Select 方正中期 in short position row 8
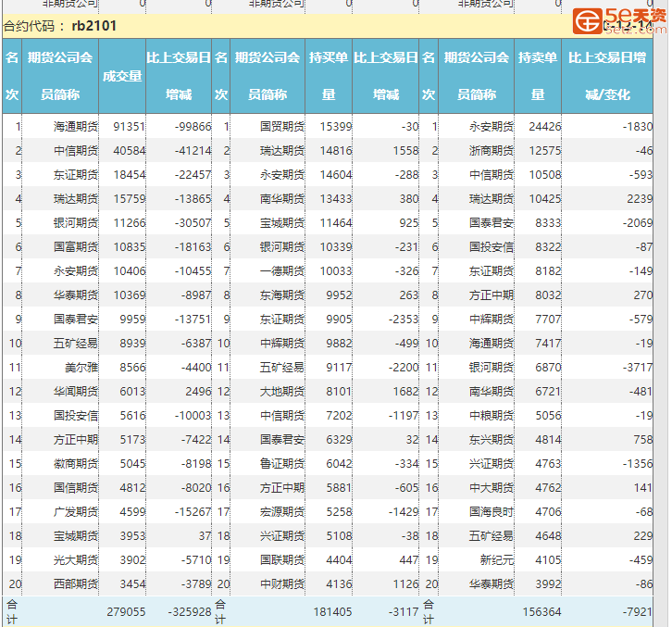The image size is (672, 627). click(x=492, y=295)
